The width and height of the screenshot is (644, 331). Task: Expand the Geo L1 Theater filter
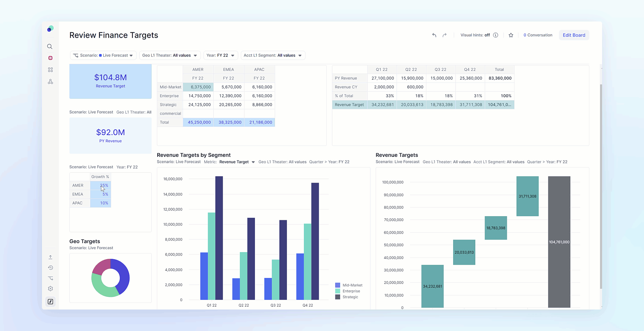tap(169, 55)
